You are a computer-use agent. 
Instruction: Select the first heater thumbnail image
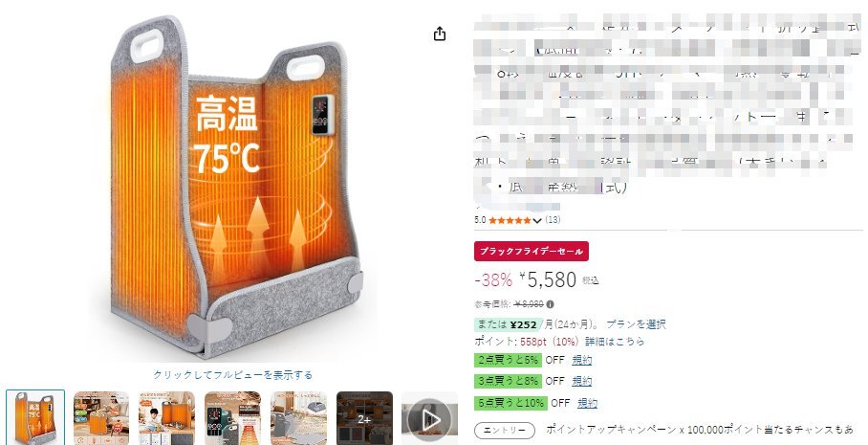pos(35,418)
